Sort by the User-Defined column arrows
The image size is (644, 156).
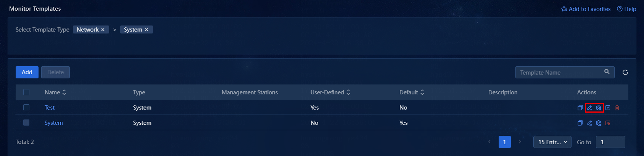pos(330,92)
